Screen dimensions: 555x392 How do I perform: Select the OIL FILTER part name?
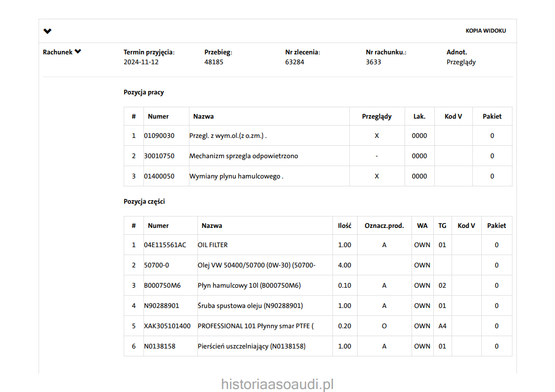pos(213,245)
